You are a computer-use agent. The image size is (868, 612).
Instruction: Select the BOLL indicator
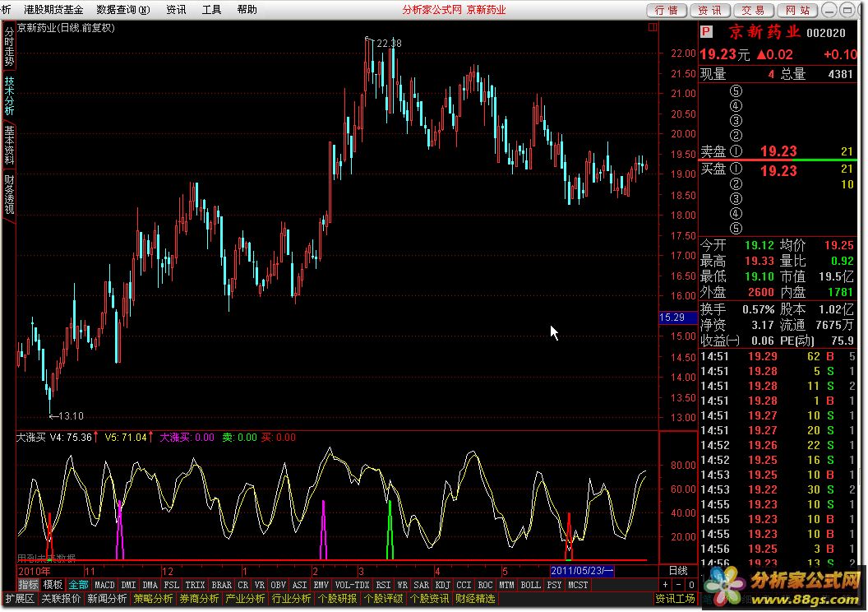coord(530,585)
